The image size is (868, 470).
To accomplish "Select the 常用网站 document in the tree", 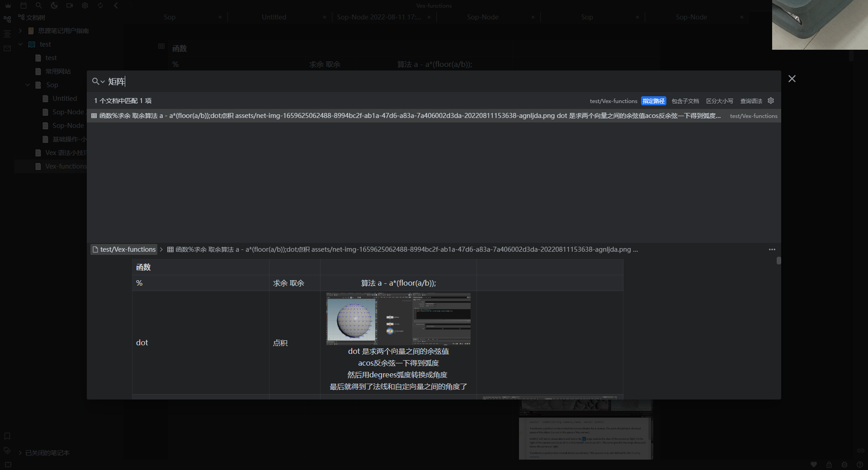I will click(x=58, y=71).
